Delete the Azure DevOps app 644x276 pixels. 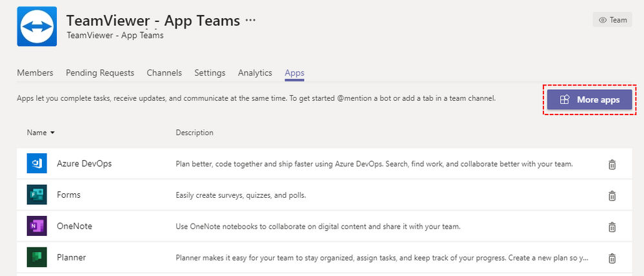pos(612,165)
